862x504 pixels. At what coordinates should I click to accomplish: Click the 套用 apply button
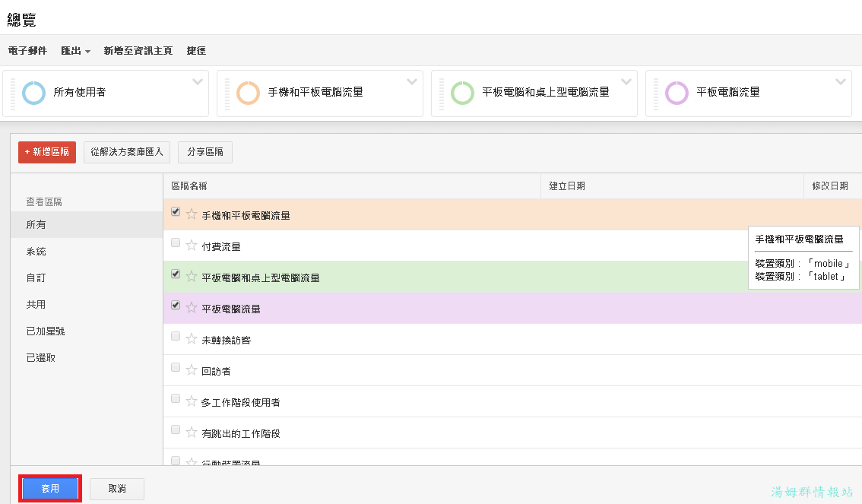pyautogui.click(x=50, y=489)
